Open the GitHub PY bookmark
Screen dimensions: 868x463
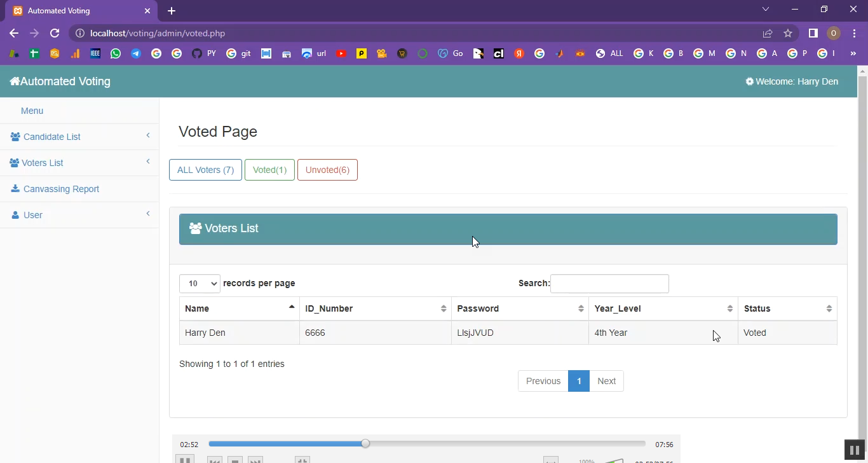(204, 54)
